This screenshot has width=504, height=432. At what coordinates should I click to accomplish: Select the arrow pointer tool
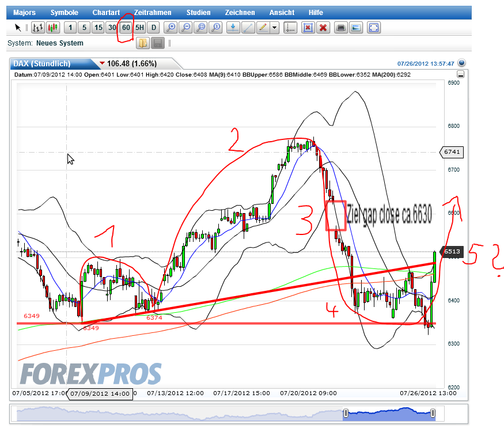(x=18, y=27)
